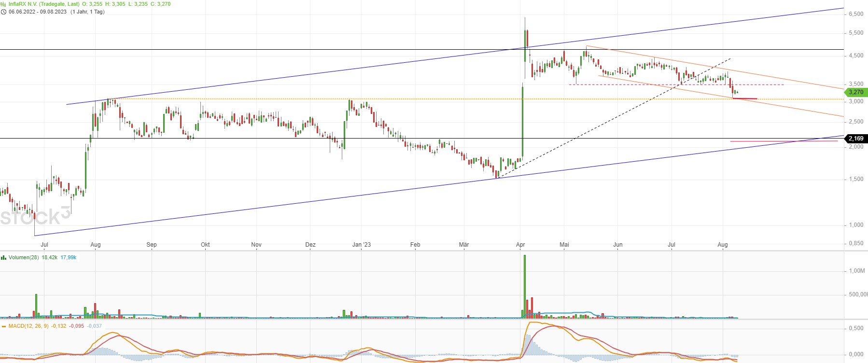Click the candlestick chart-type icon beside InflaRX
The width and height of the screenshot is (868, 363).
click(3, 4)
